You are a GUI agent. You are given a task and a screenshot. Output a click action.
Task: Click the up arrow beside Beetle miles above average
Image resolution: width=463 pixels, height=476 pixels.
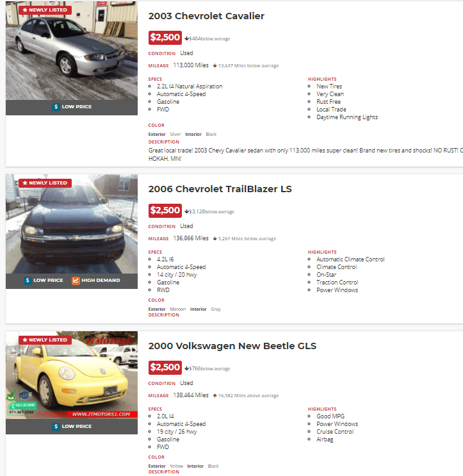coord(215,396)
